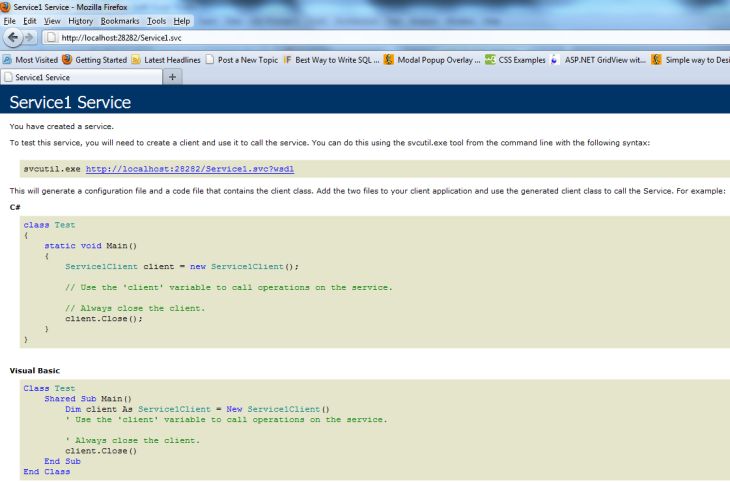Click the Visual Basic section label
Screen dimensions: 730x482
[34, 371]
